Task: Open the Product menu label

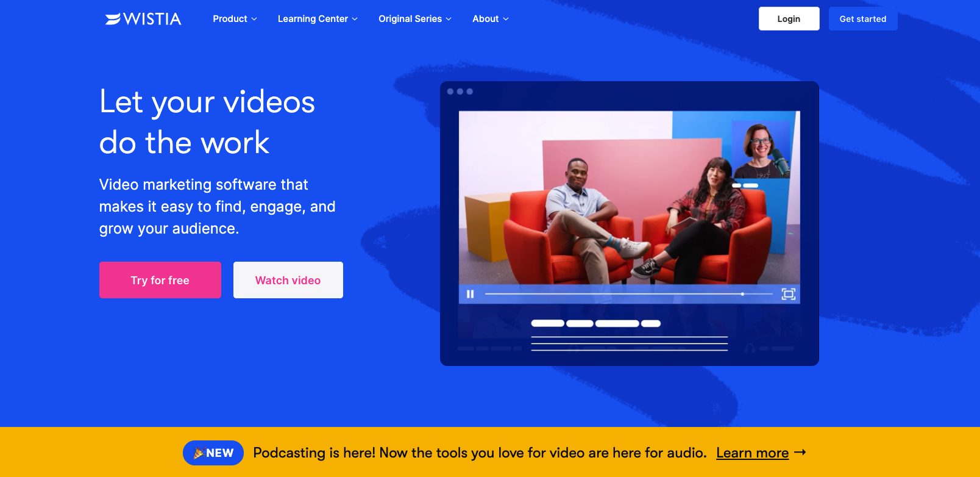Action: point(230,19)
